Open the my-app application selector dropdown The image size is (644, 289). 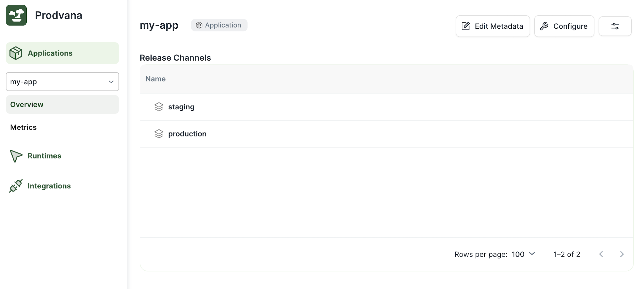click(62, 82)
